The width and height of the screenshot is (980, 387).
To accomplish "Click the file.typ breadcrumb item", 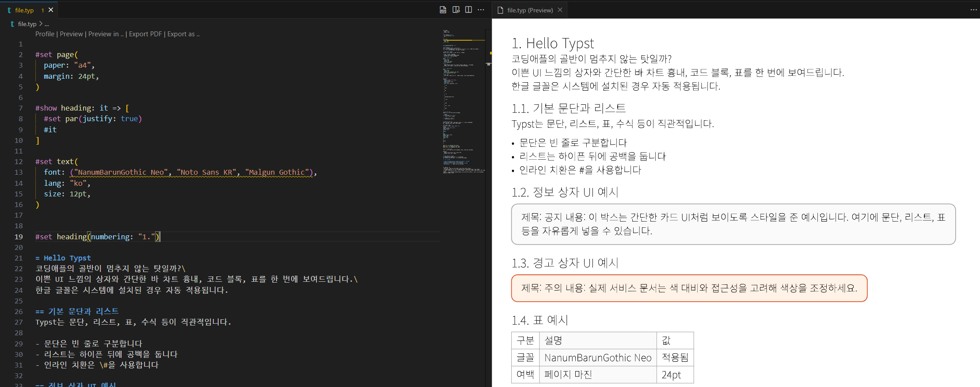I will [27, 24].
